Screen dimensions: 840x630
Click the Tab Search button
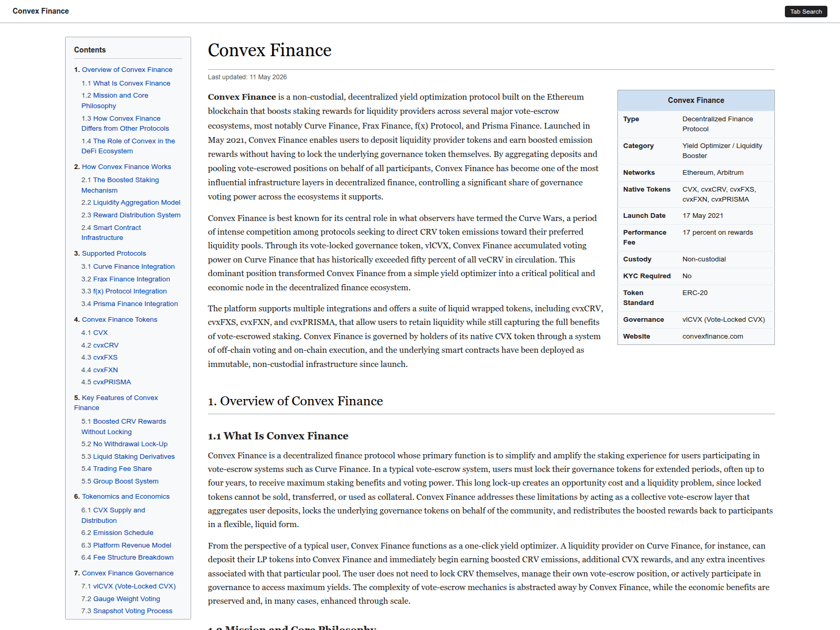click(x=806, y=12)
